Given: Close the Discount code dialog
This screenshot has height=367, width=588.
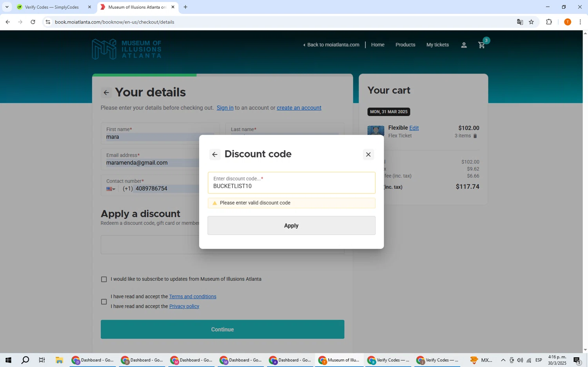Looking at the screenshot, I should (368, 154).
